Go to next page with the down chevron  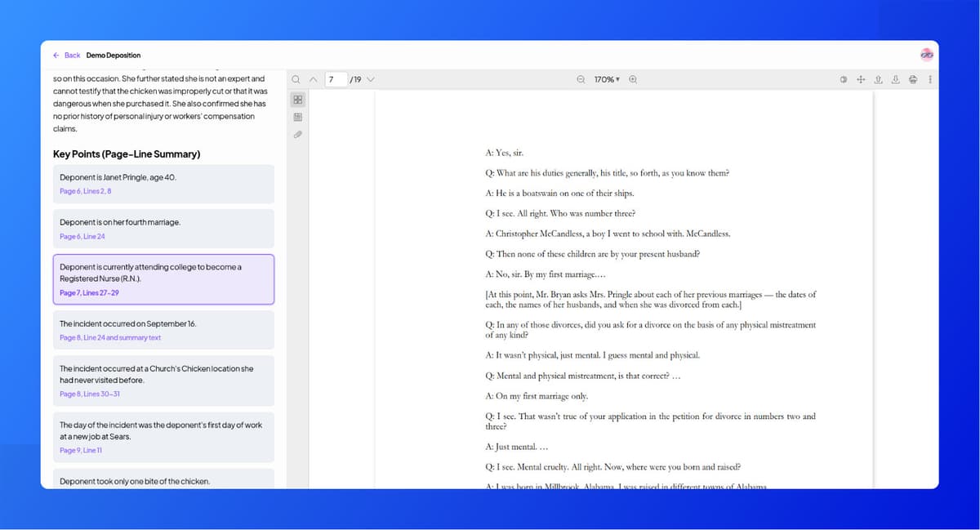click(371, 79)
